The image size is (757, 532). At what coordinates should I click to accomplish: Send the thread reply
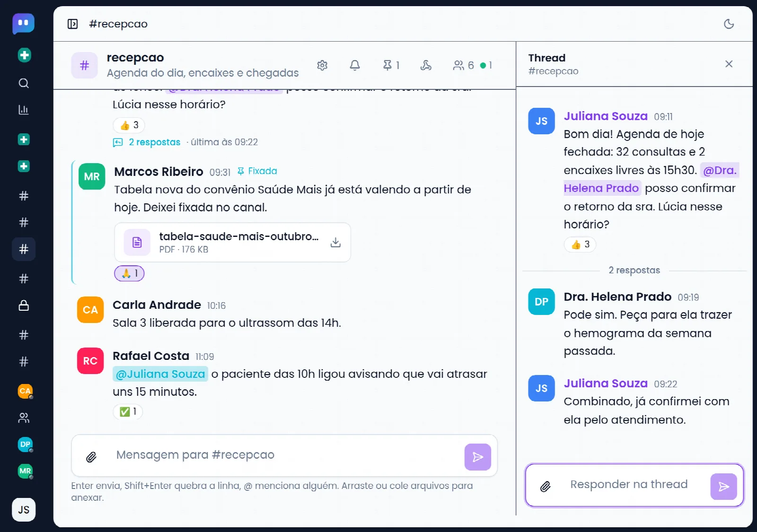[724, 486]
